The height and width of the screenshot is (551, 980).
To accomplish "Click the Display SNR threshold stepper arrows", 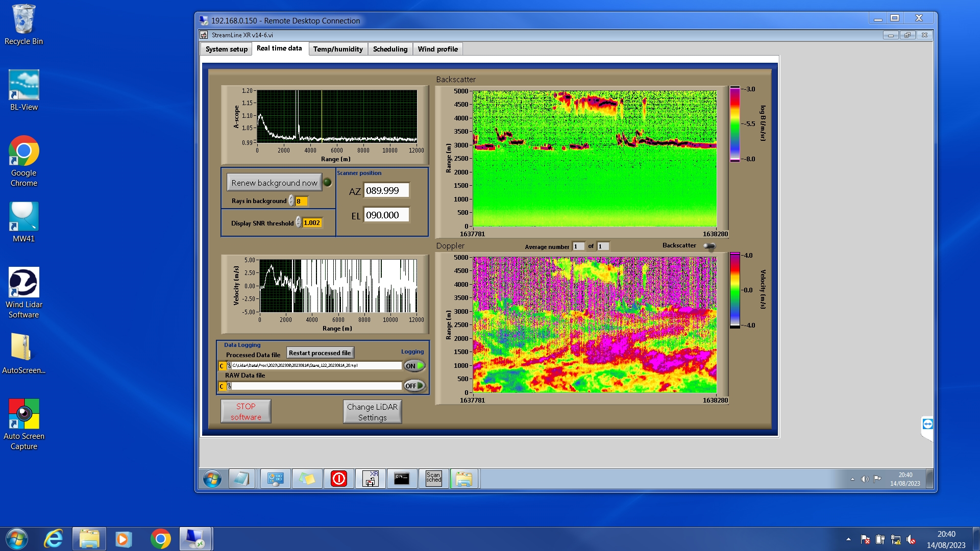I will pos(298,222).
